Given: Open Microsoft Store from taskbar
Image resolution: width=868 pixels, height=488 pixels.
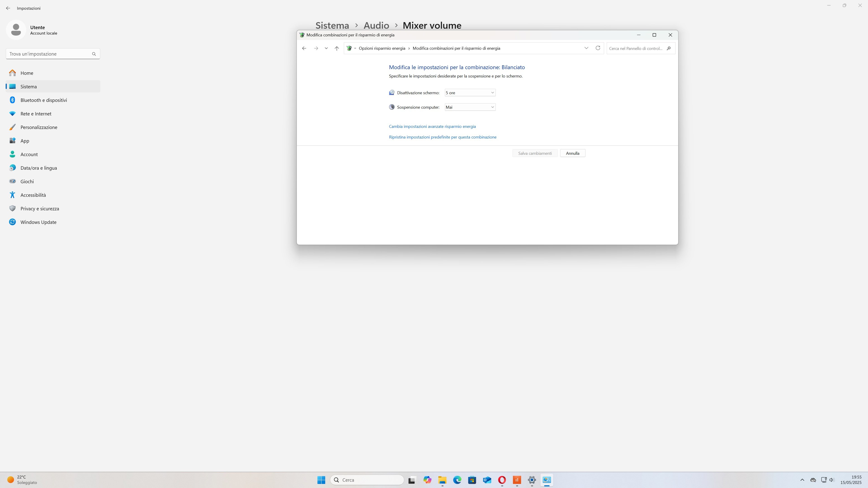Looking at the screenshot, I should click(472, 480).
